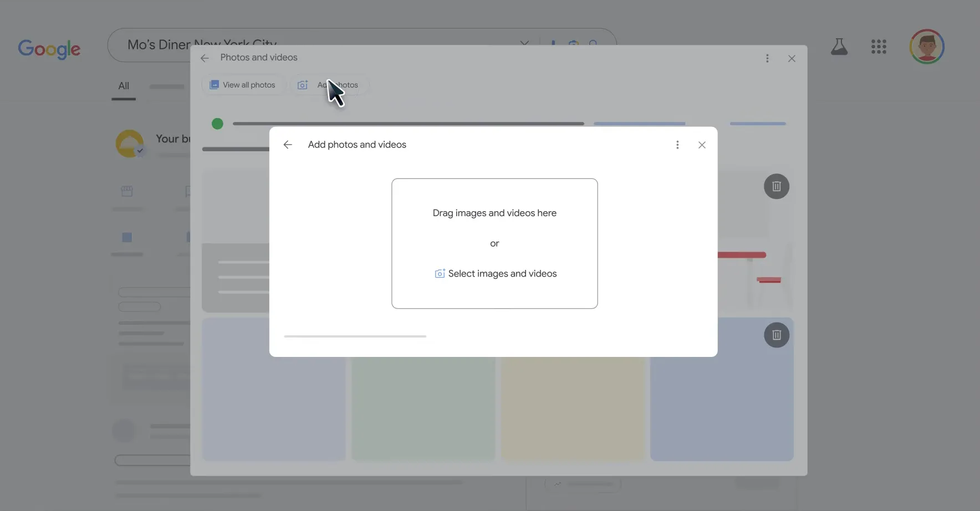The width and height of the screenshot is (980, 511).
Task: Close the Add photos and videos dialog
Action: 702,145
